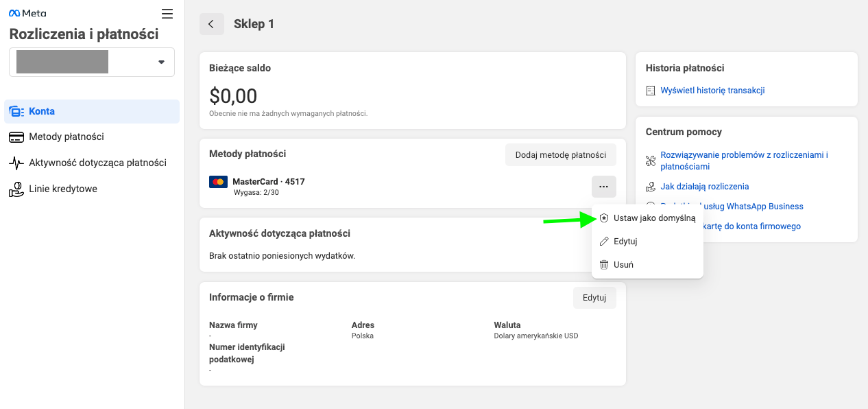Click the troubleshooting tools icon in Centrum pomocy
The image size is (868, 409).
pyautogui.click(x=651, y=161)
